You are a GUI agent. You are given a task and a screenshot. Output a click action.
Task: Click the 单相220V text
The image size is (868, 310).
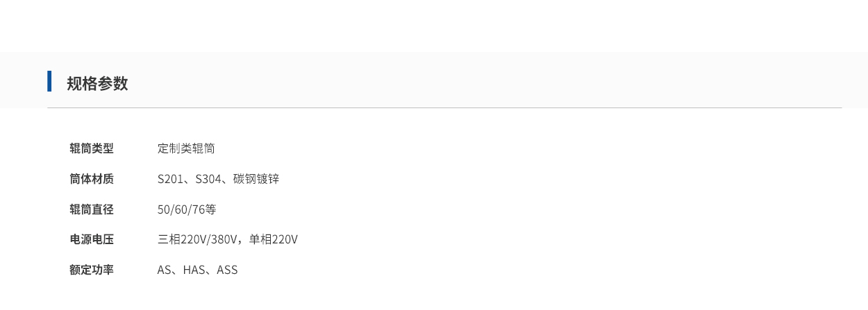(274, 239)
